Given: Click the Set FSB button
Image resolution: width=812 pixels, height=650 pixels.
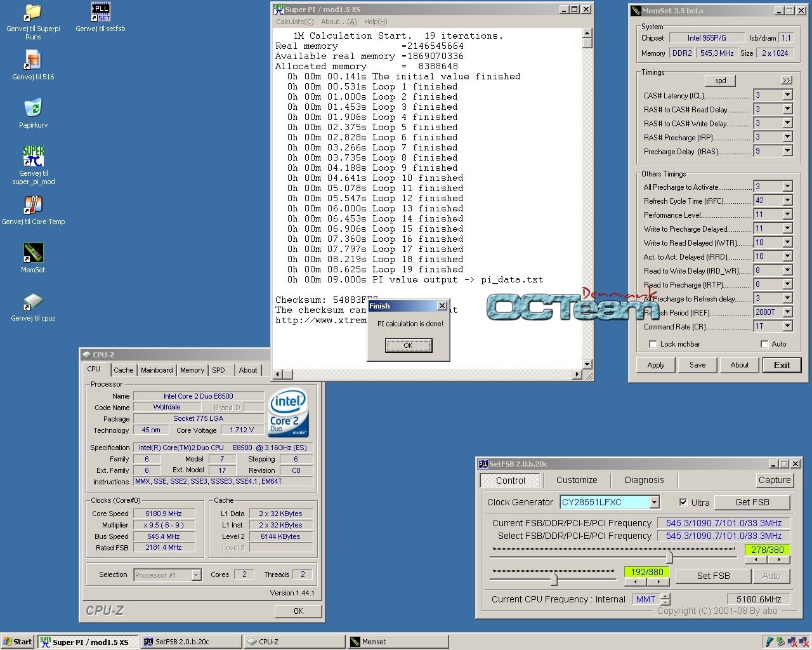Looking at the screenshot, I should coord(713,576).
